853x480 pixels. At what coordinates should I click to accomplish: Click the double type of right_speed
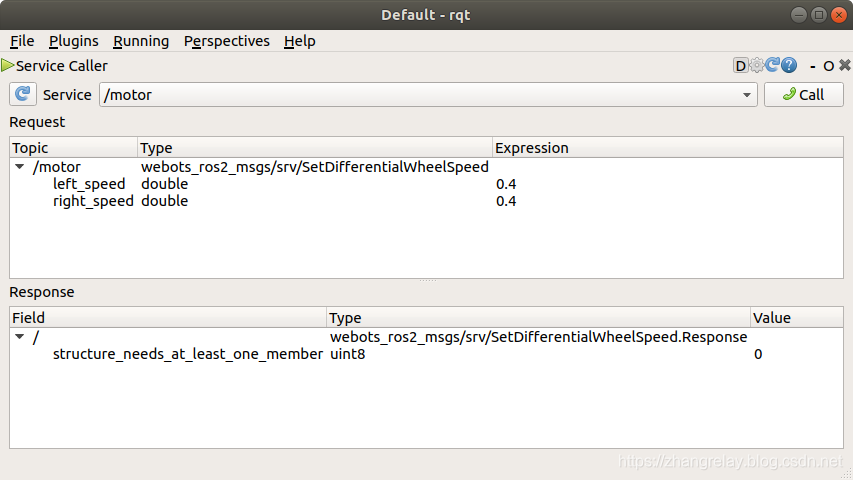click(x=164, y=201)
